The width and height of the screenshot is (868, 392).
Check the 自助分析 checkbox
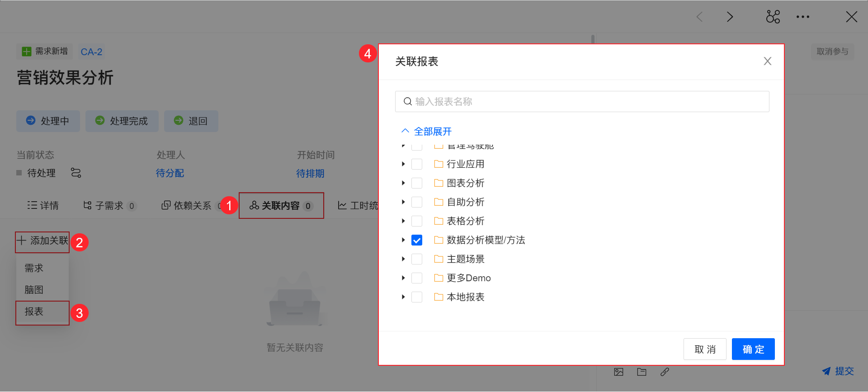[x=417, y=202]
